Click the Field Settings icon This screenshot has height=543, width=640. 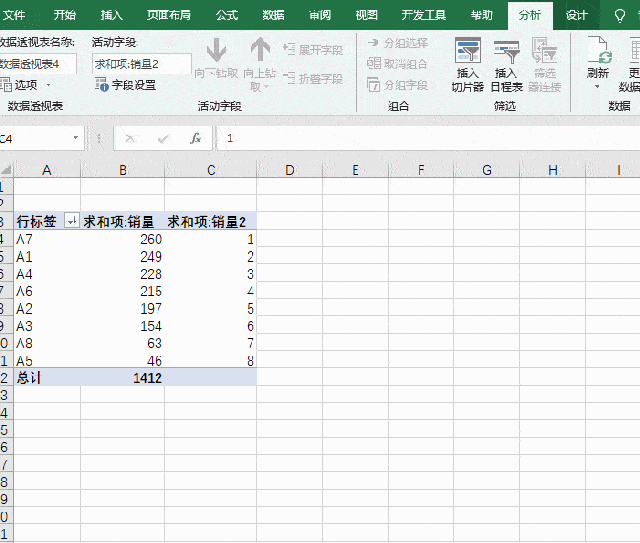[x=101, y=85]
